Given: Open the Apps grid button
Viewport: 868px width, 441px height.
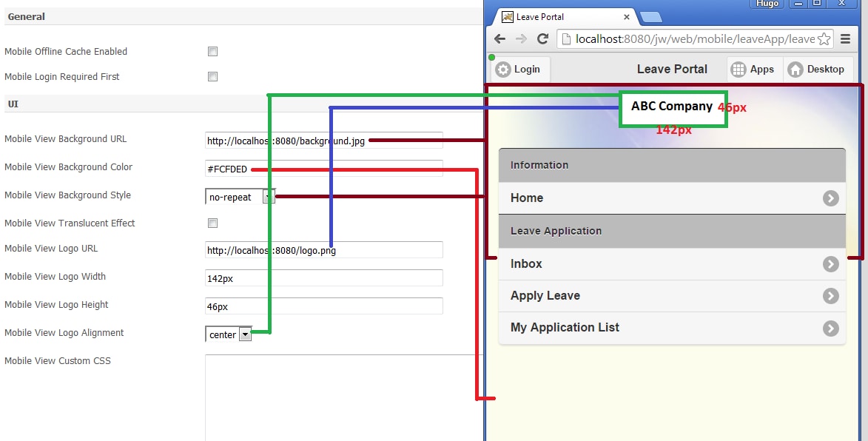Looking at the screenshot, I should pyautogui.click(x=753, y=69).
